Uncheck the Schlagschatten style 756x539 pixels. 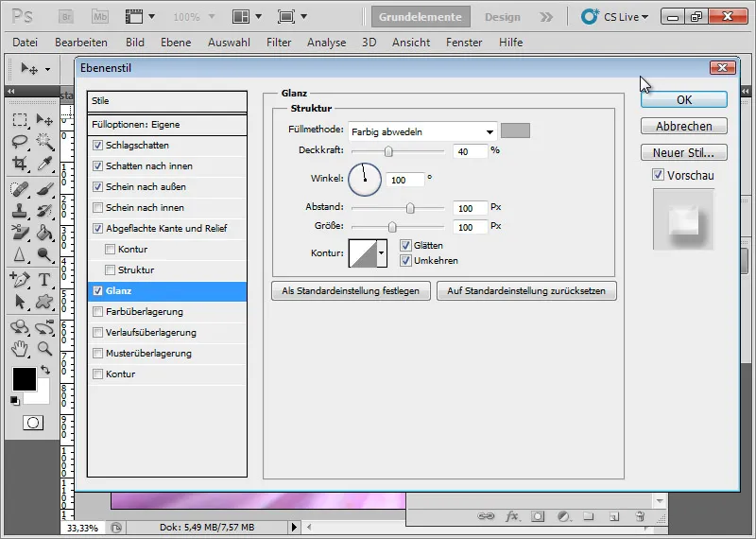tap(98, 146)
